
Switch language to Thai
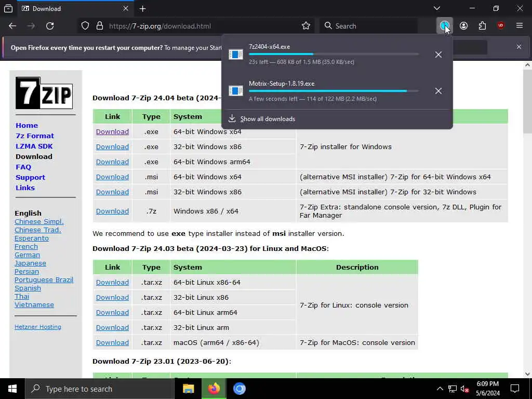[22, 297]
